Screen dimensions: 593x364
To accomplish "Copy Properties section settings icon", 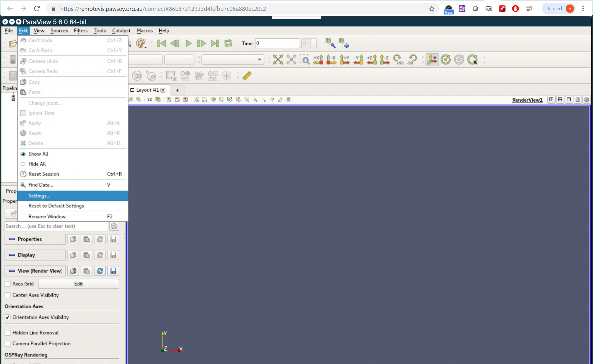I will click(73, 239).
